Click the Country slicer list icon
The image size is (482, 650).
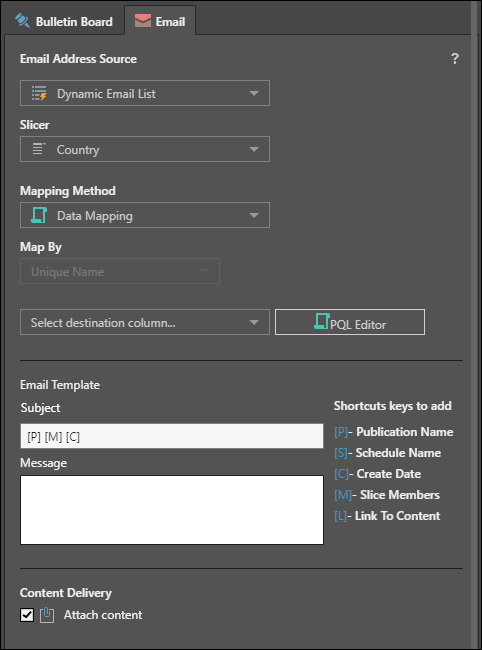[39, 149]
